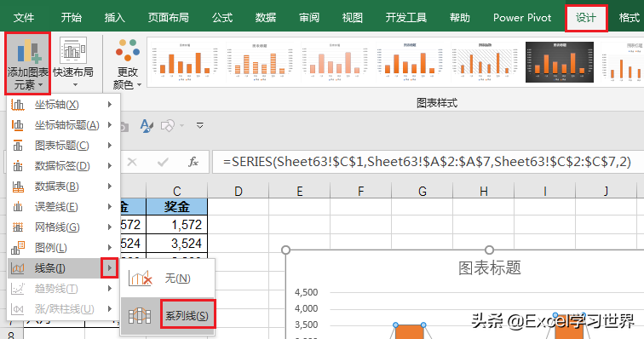Expand the 线条(I) submenu arrow
The image size is (644, 339).
coord(110,268)
